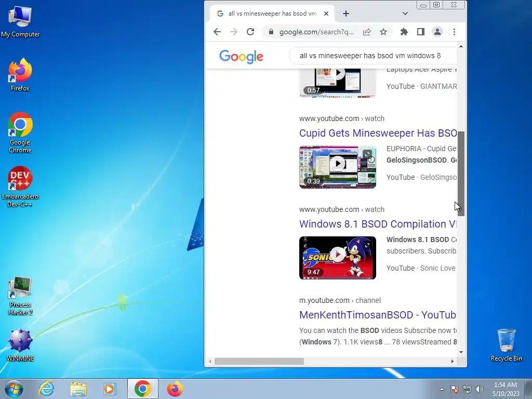Close the minesweeper bsod search tab
Image resolution: width=532 pixels, height=399 pixels.
(326, 14)
